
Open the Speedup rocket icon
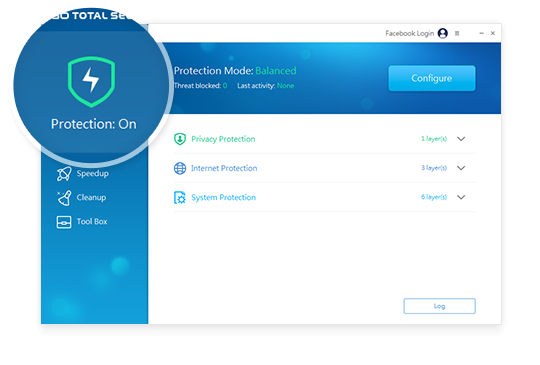(x=64, y=174)
